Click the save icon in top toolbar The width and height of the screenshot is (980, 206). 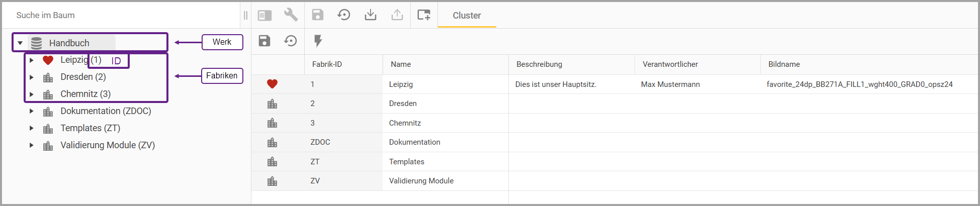tap(318, 15)
